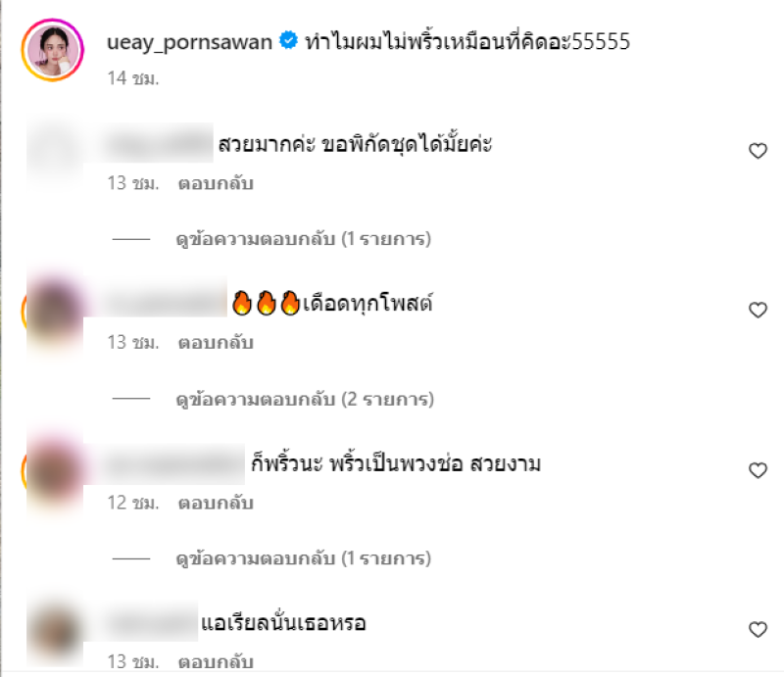Expand the 1 reply under the third comment

[x=303, y=558]
